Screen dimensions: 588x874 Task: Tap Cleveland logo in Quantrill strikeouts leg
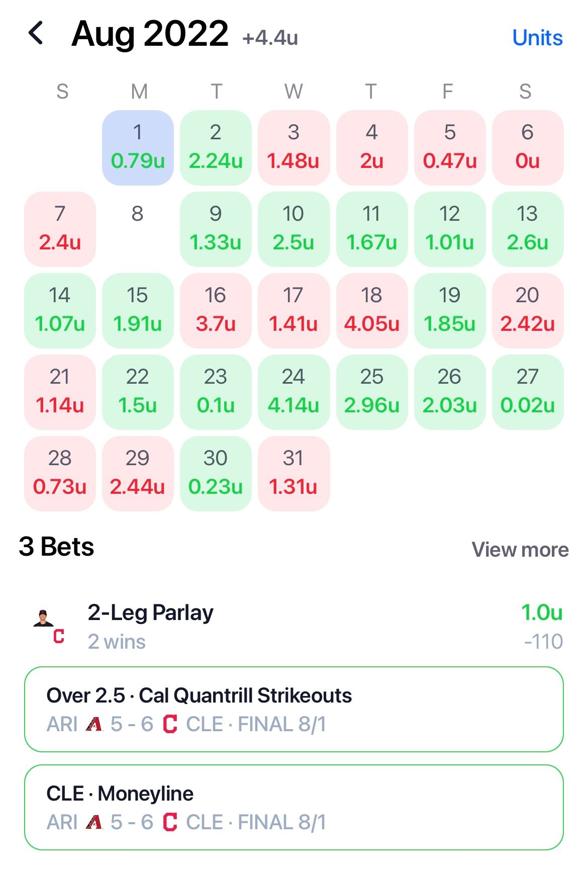170,725
